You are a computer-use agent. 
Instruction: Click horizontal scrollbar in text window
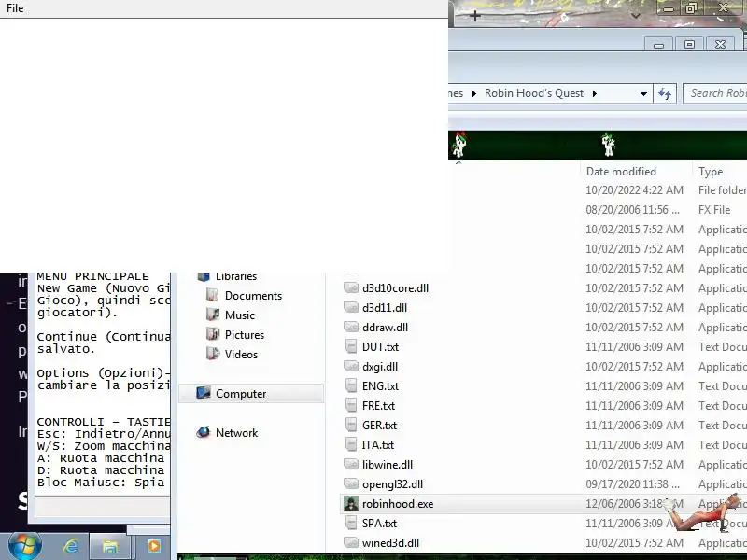(102, 506)
